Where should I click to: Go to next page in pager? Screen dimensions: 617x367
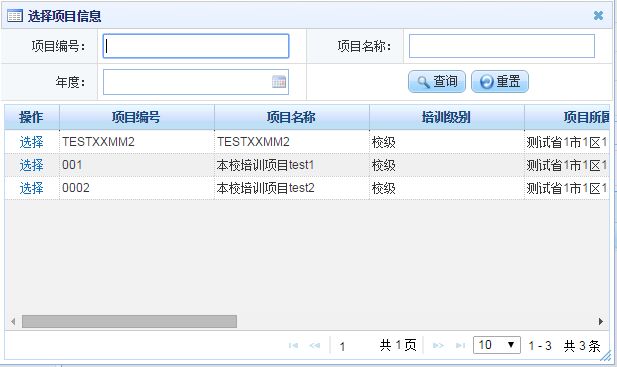pos(438,345)
